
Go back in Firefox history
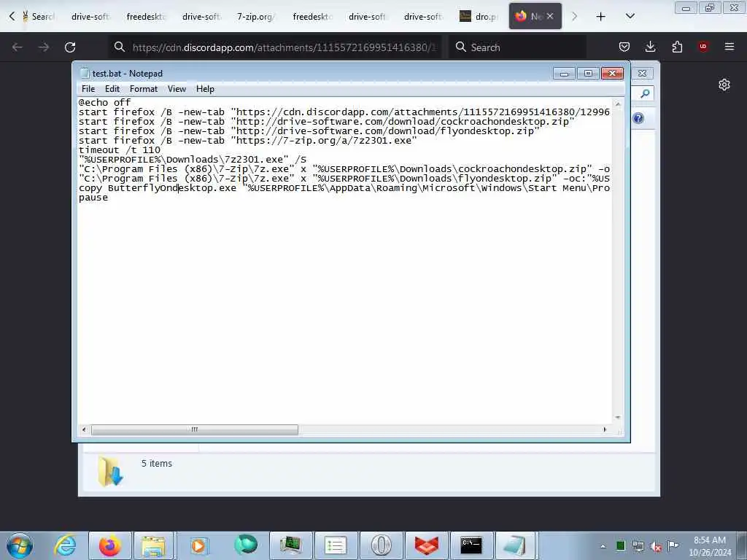[x=18, y=47]
